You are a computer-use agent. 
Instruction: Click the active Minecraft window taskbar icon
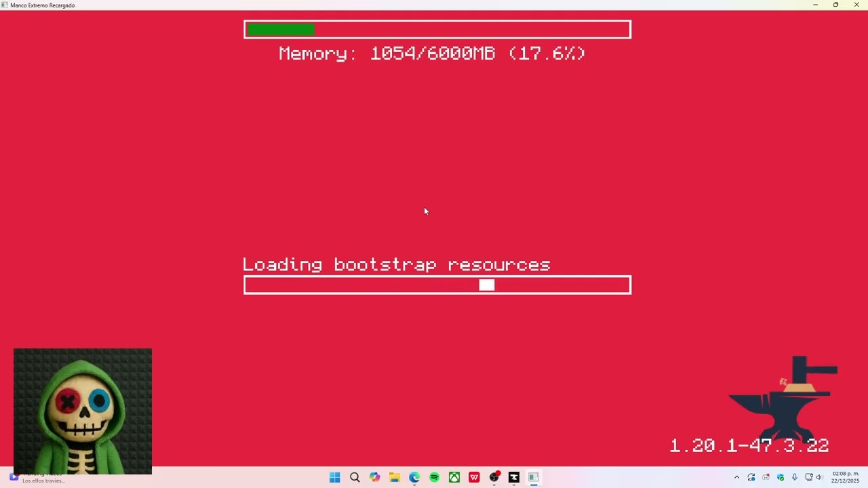click(x=534, y=477)
